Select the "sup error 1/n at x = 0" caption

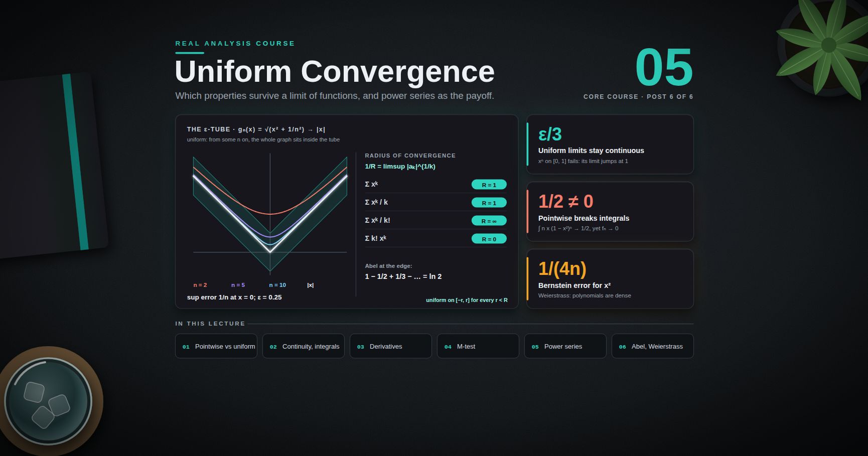(234, 297)
